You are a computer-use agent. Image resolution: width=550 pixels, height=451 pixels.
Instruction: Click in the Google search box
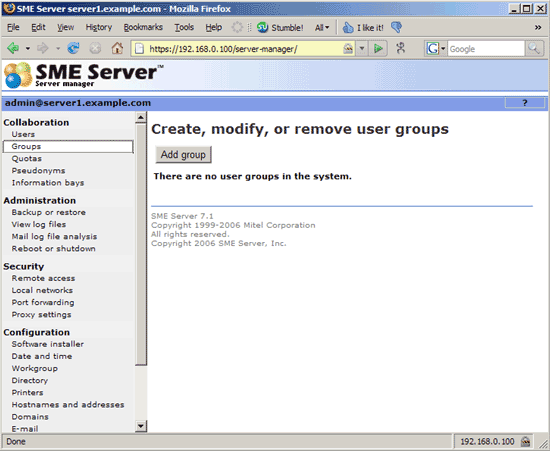coord(486,48)
